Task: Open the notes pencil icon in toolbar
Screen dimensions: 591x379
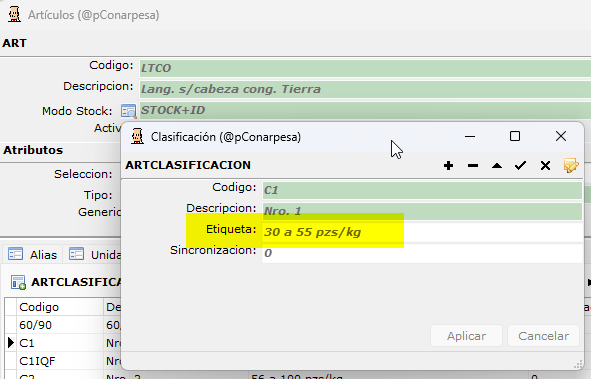Action: point(571,165)
